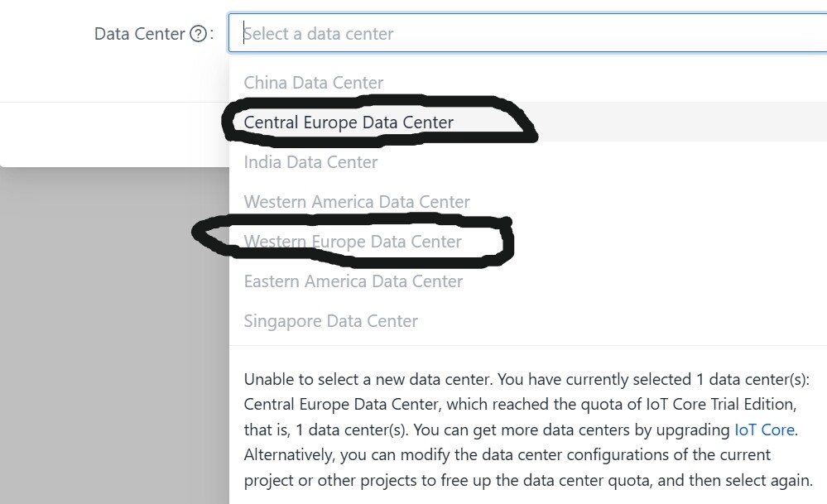Click 'Central Europe Data Center' in quota notice

(x=349, y=405)
